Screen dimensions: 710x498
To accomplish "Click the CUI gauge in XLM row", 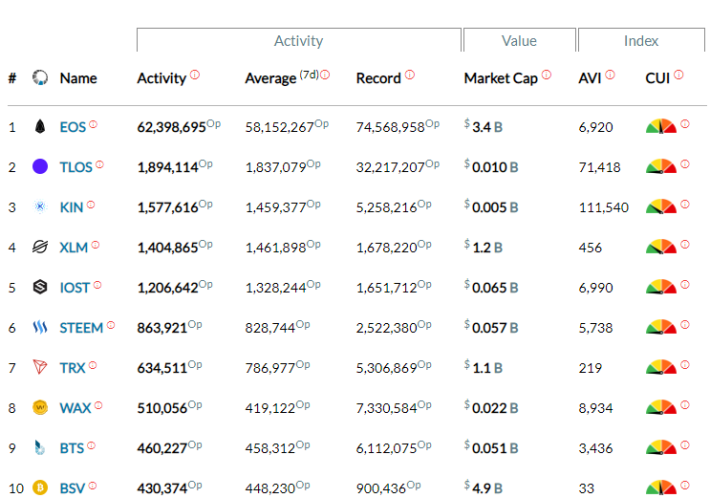I will click(x=661, y=247).
